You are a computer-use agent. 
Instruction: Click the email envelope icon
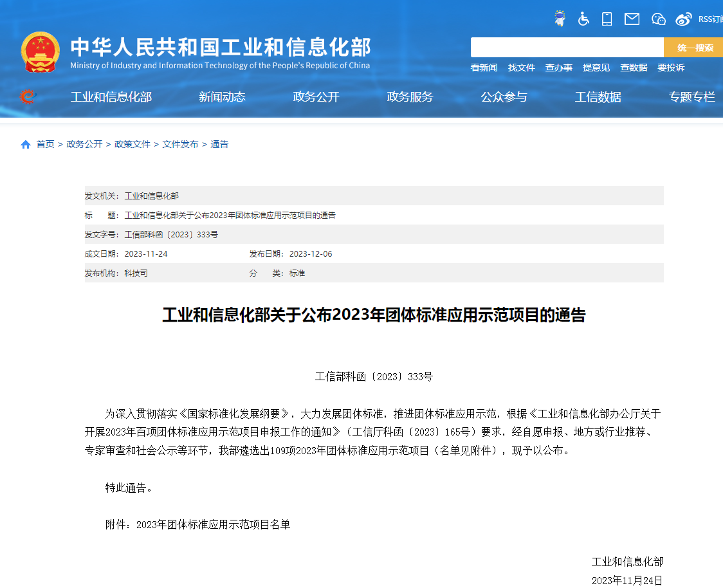pos(632,19)
